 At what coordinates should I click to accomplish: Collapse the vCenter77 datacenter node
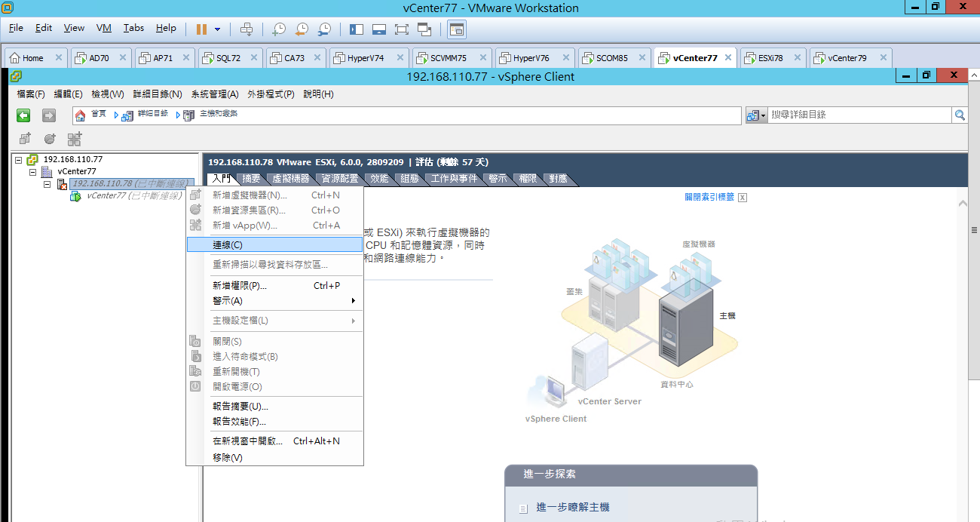[x=33, y=172]
